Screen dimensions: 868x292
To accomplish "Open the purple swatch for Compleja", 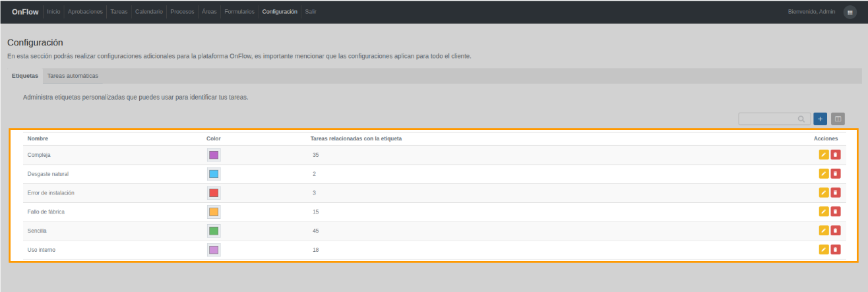I will [214, 155].
